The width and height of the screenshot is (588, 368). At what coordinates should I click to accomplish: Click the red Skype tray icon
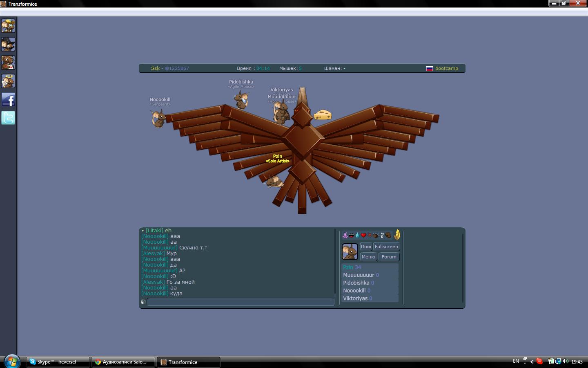(x=539, y=361)
